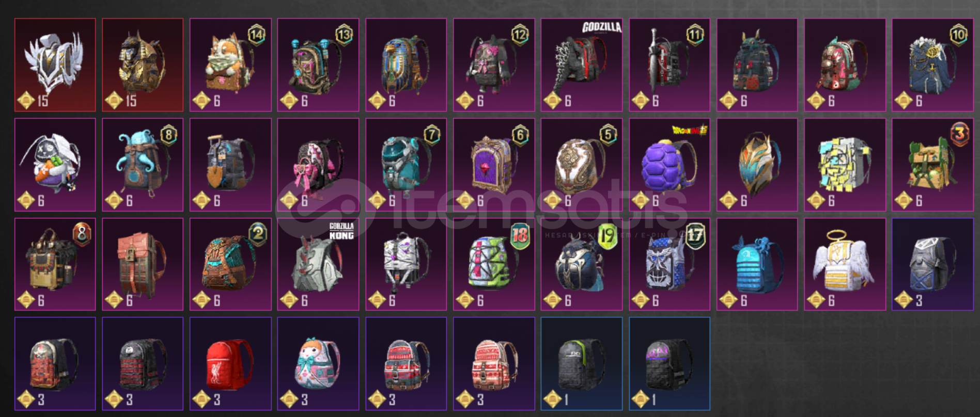Screen dimensions: 980x417
Task: Pick the shovel backpack skin
Action: [x=230, y=165]
